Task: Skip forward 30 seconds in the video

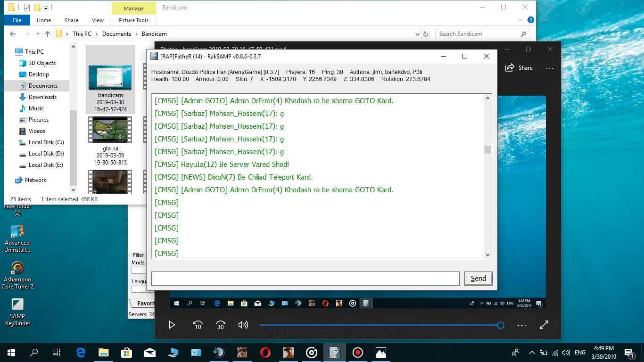Action: point(221,325)
